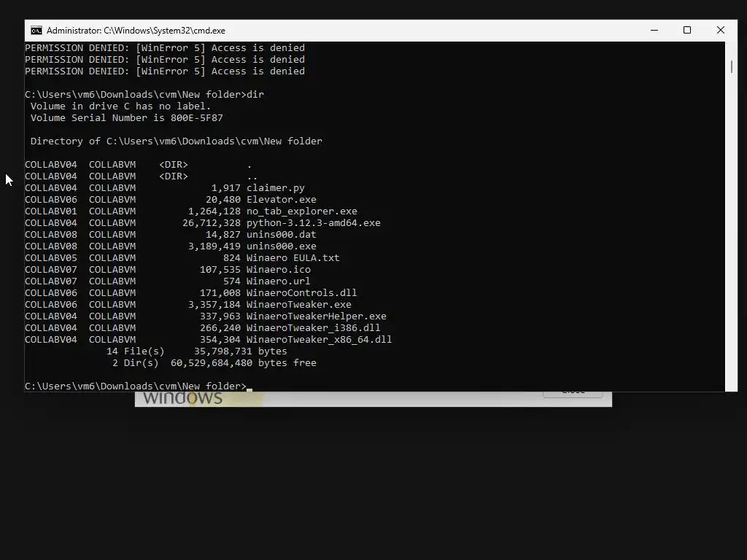The width and height of the screenshot is (747, 560).
Task: Click the file name python-3.12.3-amd64.exe
Action: pos(314,223)
